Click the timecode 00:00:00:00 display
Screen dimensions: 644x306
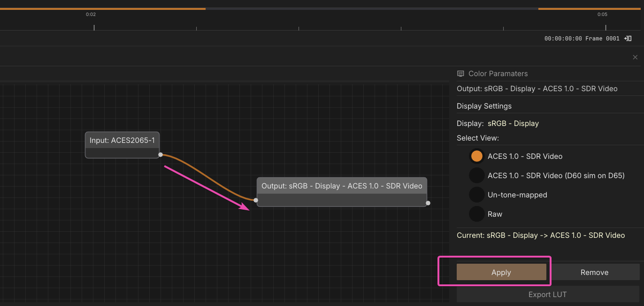(x=563, y=39)
